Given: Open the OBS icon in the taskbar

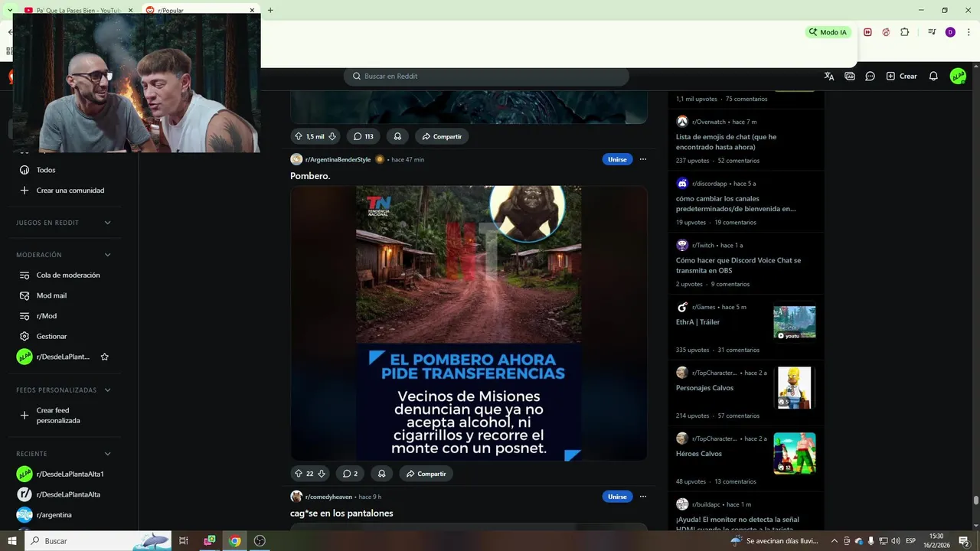Looking at the screenshot, I should tap(260, 540).
